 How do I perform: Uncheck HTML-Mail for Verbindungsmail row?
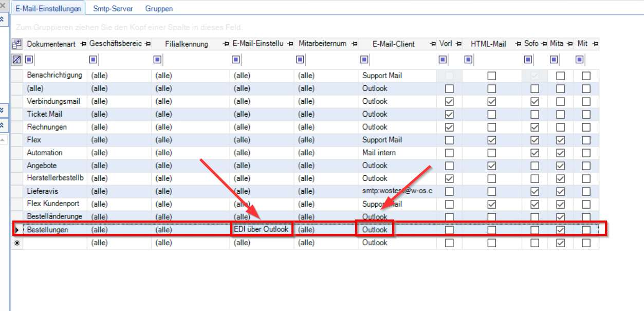492,101
